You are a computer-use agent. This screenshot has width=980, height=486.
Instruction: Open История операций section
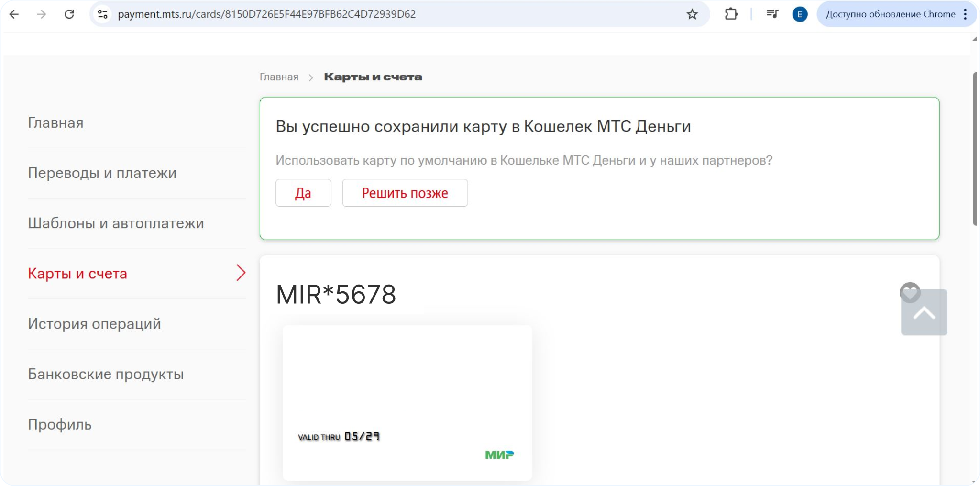pyautogui.click(x=95, y=324)
